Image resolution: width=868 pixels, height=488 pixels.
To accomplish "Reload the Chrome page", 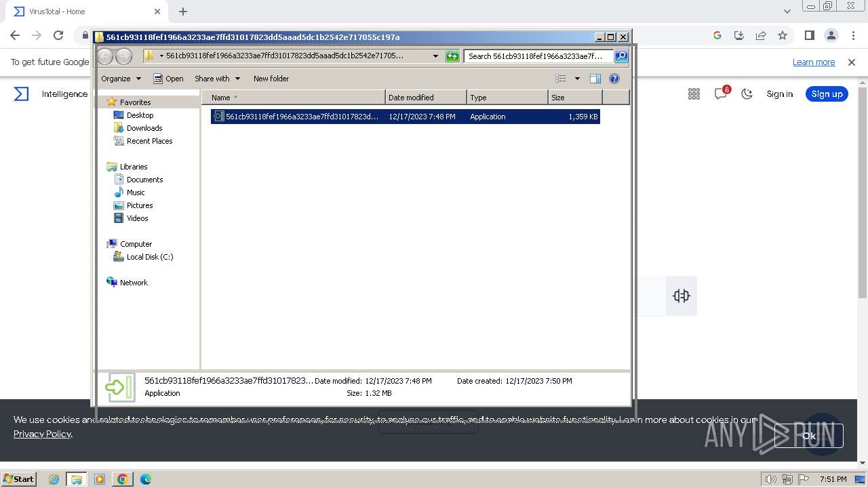I will (x=58, y=35).
